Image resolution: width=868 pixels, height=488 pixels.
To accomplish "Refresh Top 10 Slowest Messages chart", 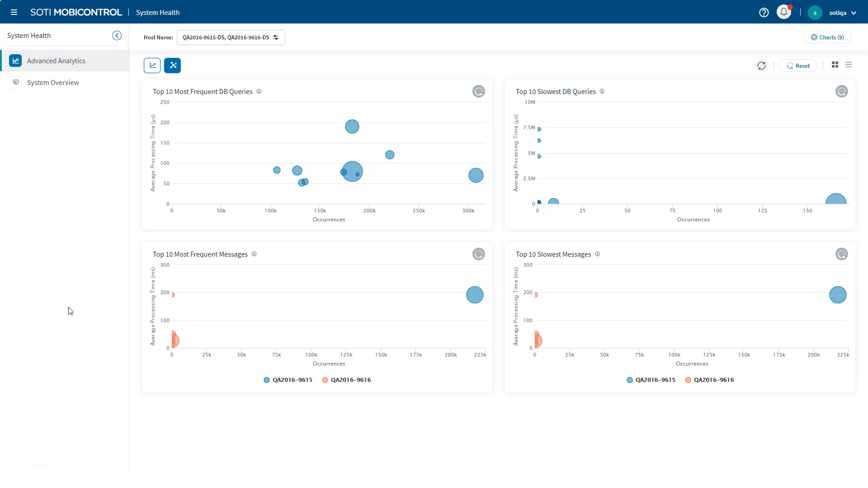I will click(842, 254).
